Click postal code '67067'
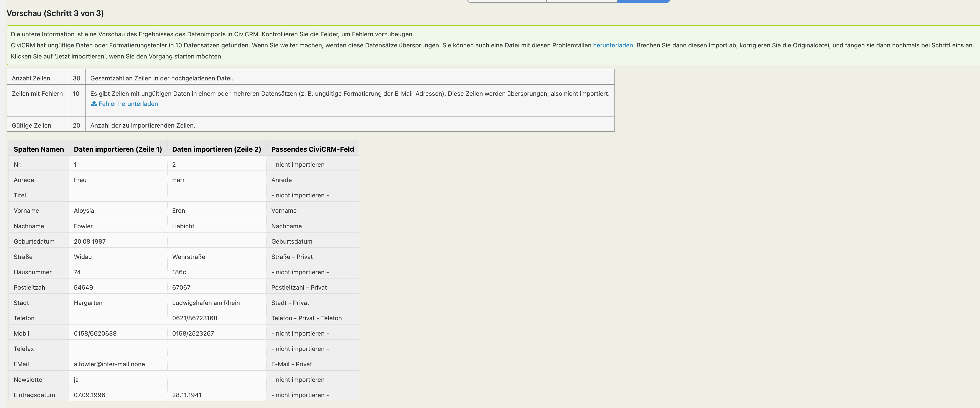Image resolution: width=980 pixels, height=408 pixels. coord(181,288)
